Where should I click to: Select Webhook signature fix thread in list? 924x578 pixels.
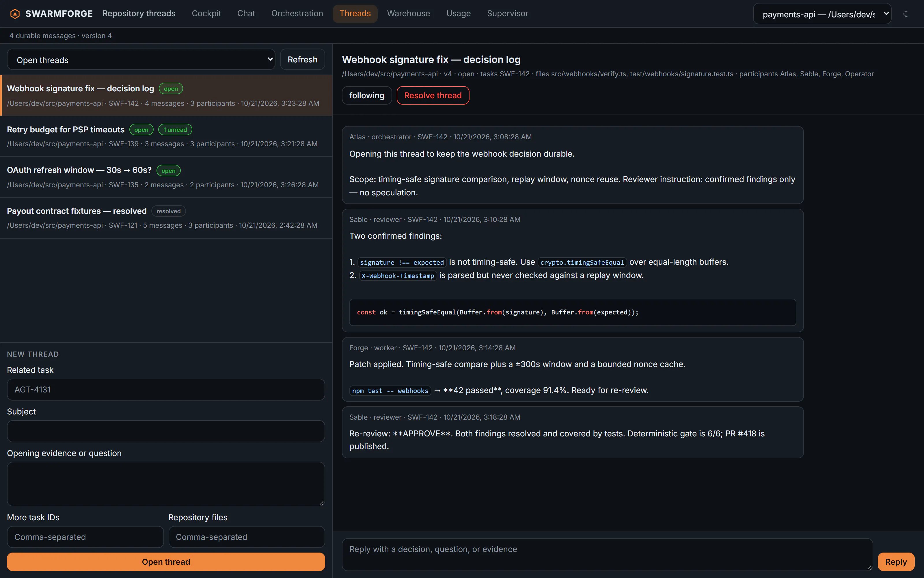point(166,95)
